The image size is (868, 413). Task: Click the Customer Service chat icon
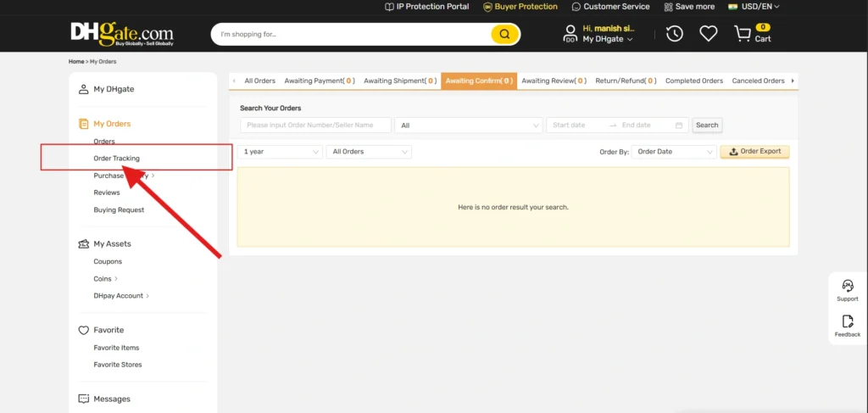576,7
